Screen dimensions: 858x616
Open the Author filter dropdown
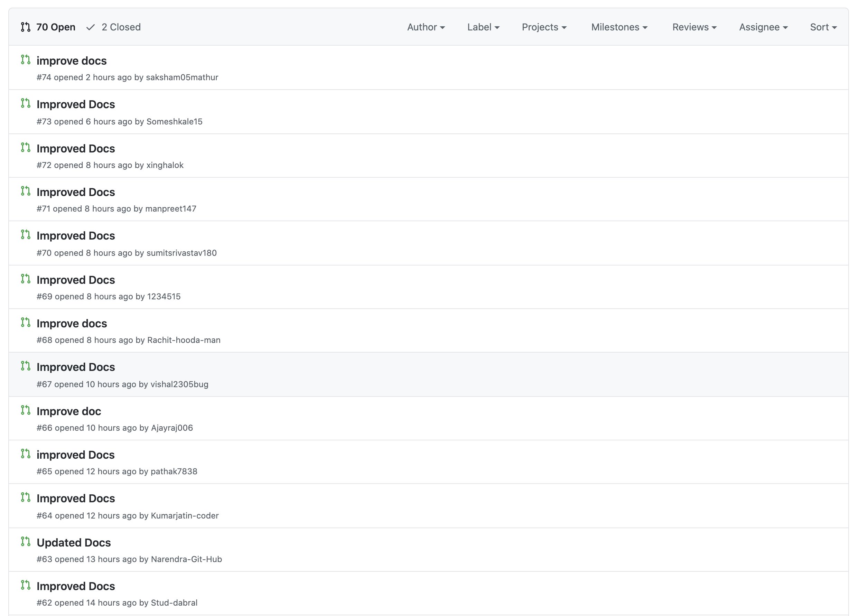tap(426, 27)
